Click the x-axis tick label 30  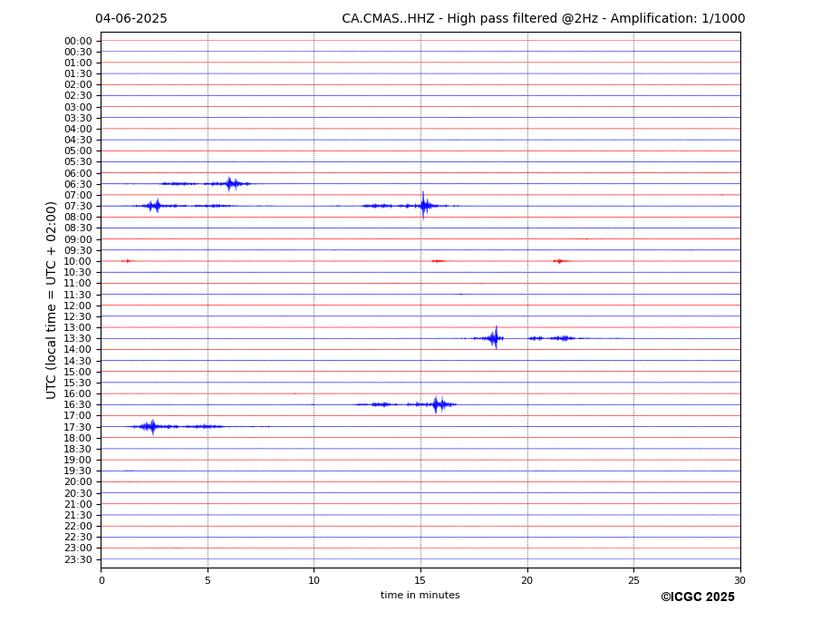[739, 580]
